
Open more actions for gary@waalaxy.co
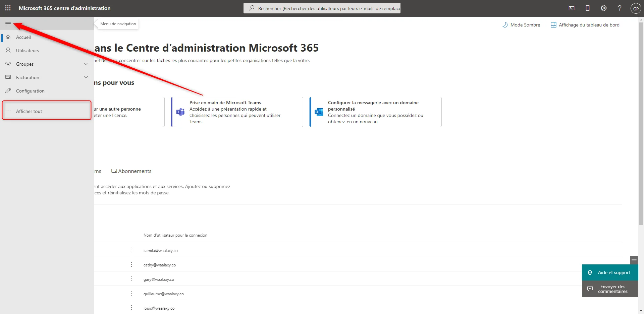pyautogui.click(x=131, y=279)
